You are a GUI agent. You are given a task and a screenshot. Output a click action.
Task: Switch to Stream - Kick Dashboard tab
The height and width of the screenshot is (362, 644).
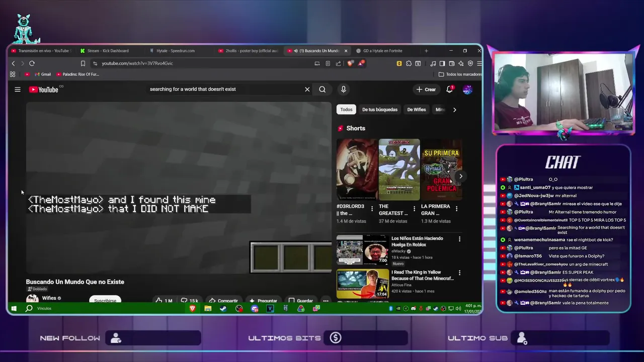click(110, 51)
